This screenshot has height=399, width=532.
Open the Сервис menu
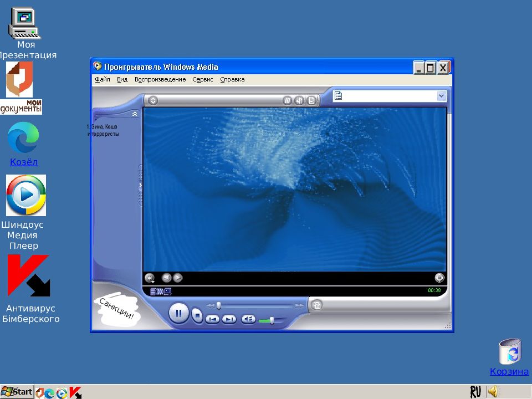[203, 79]
